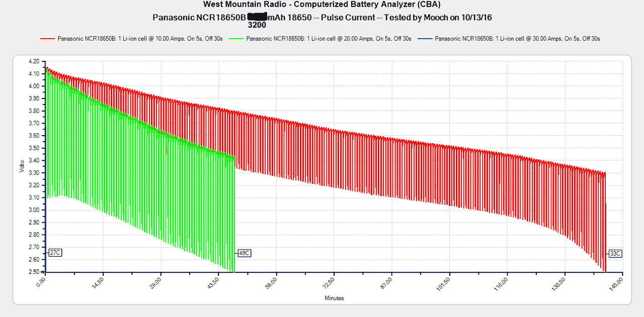Click the red line swatch in the legend
The height and width of the screenshot is (317, 644).
click(48, 39)
